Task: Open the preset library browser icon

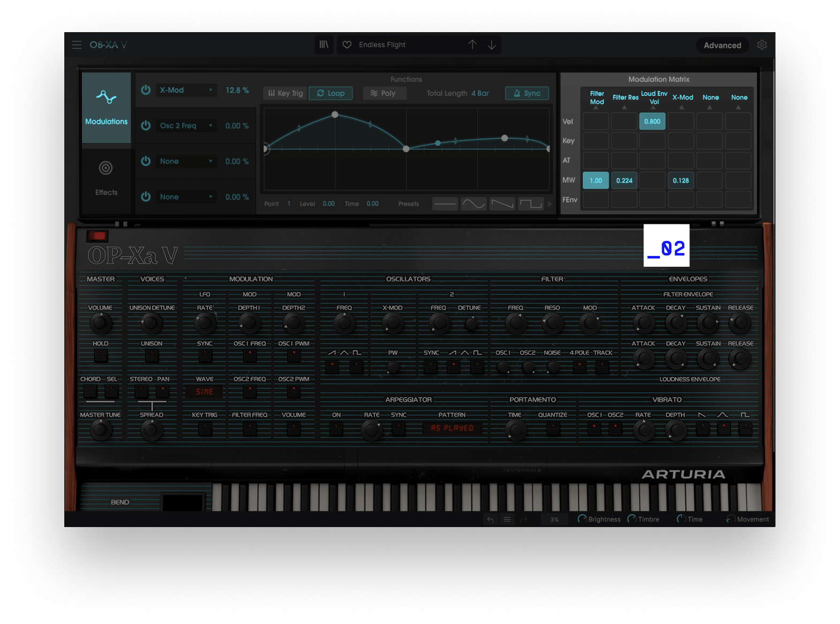Action: 324,44
